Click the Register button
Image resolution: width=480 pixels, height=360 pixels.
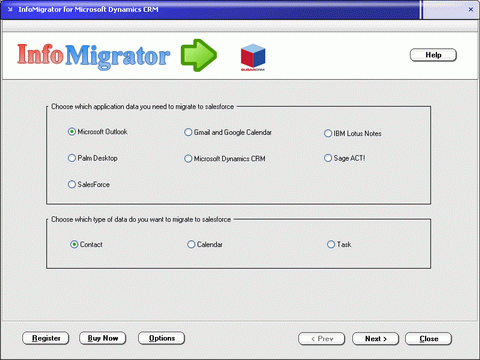tap(46, 338)
